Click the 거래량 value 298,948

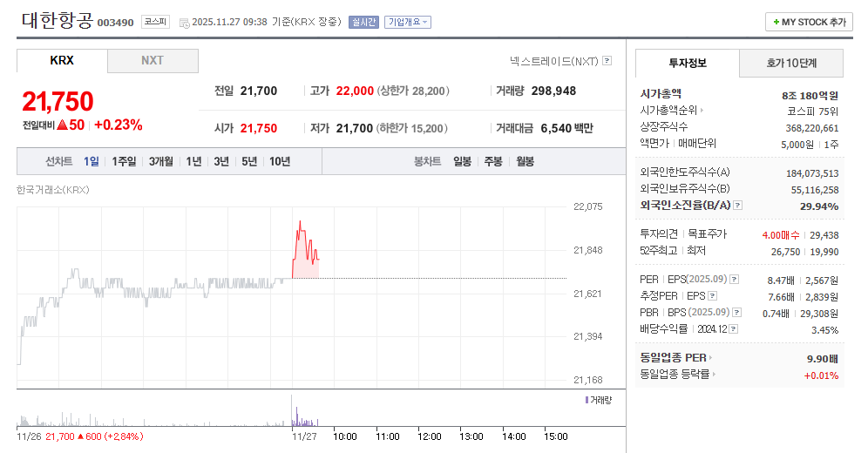click(553, 91)
